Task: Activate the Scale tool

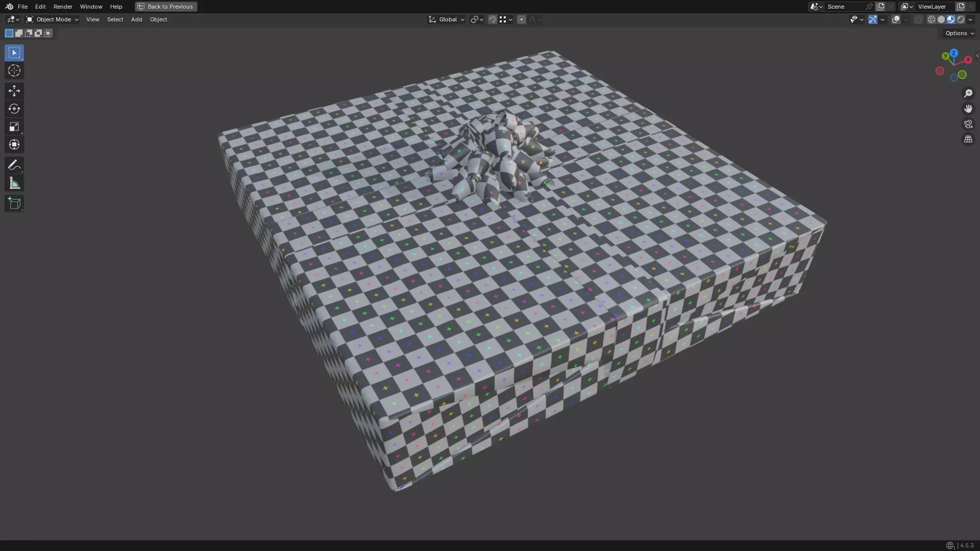Action: (14, 127)
